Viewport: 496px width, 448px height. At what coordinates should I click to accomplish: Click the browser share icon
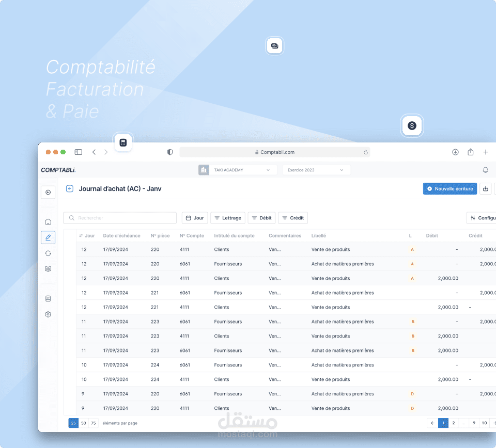tap(470, 152)
